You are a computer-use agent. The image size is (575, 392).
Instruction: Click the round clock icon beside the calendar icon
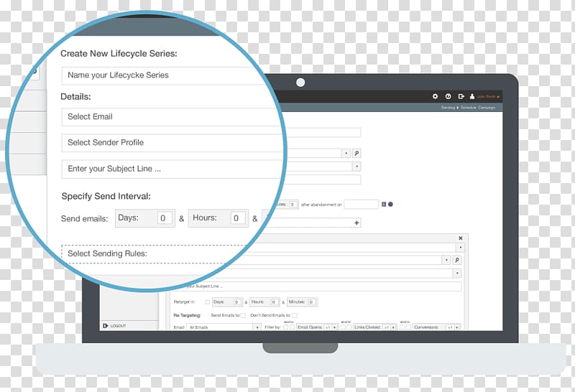tap(390, 205)
